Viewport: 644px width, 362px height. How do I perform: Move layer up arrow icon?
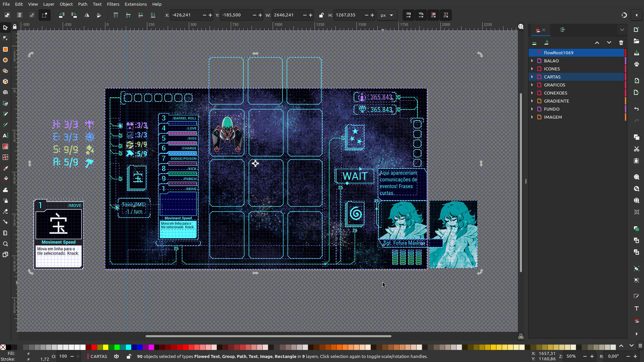597,43
